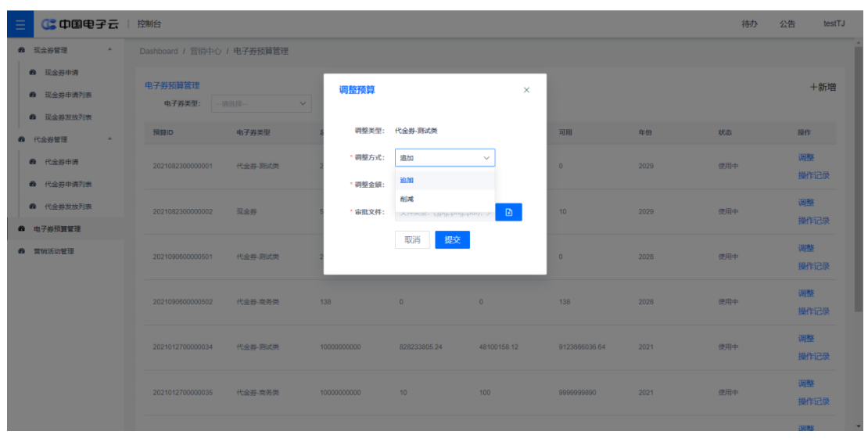
Task: Open 操作记录 for budget 2021090600000502
Action: [x=814, y=311]
